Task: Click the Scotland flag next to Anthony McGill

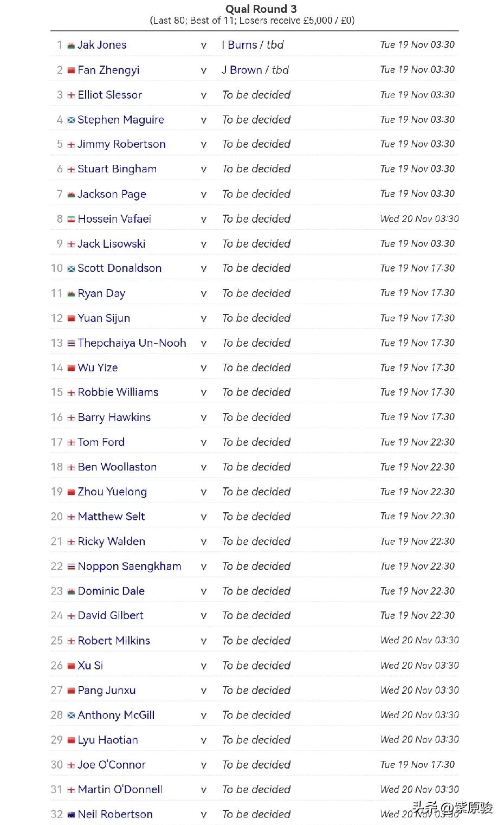Action: click(x=71, y=716)
